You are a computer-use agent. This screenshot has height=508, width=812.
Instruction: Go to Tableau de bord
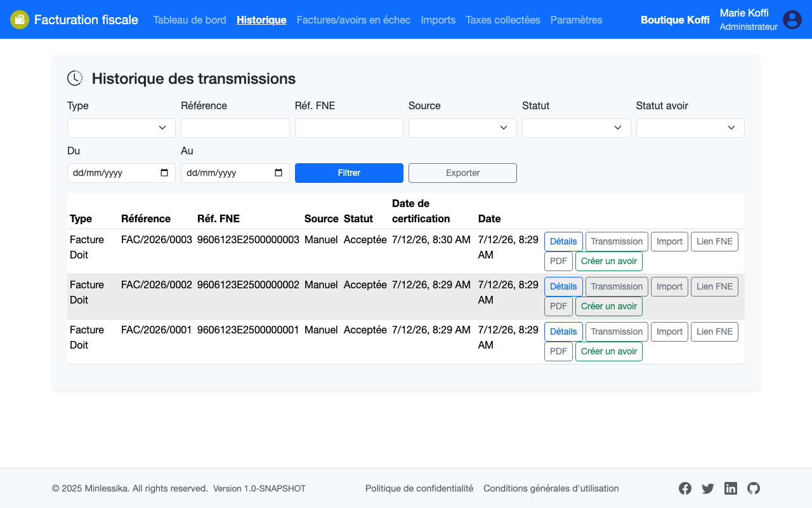tap(190, 20)
